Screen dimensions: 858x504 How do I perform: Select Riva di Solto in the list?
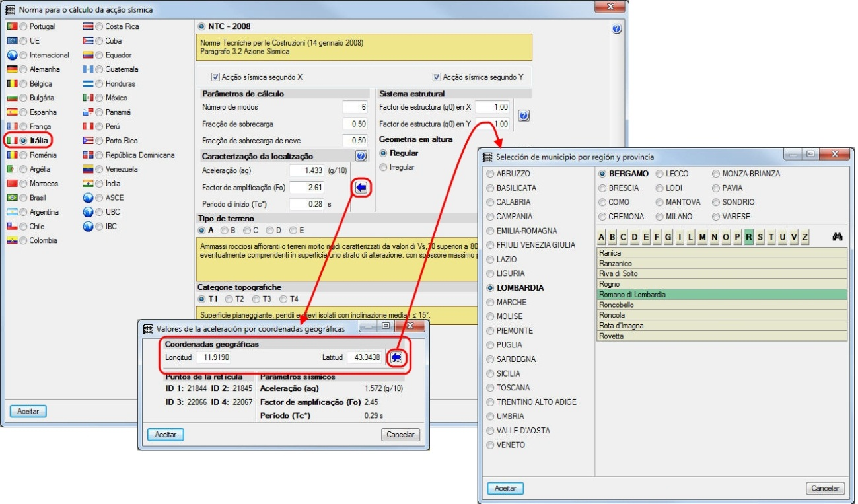pyautogui.click(x=721, y=274)
